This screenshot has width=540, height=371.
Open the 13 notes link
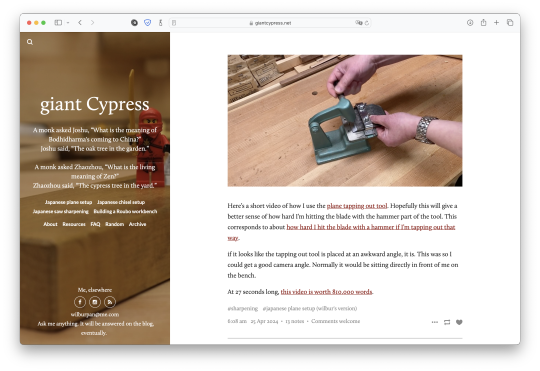tap(294, 321)
